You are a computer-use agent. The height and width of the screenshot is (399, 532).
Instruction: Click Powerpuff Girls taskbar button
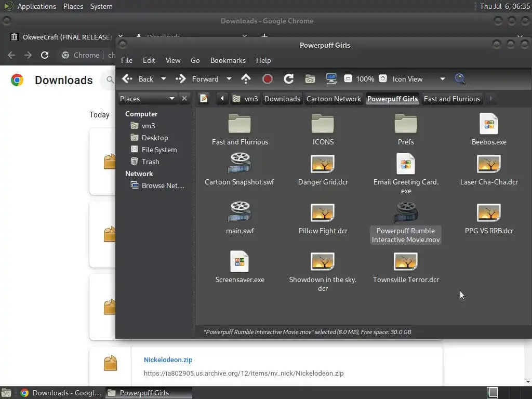pos(149,393)
